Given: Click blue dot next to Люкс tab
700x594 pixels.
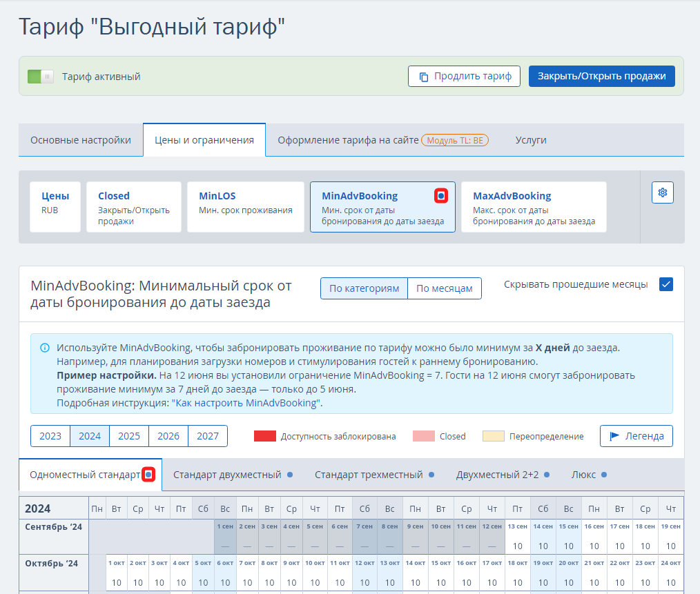Looking at the screenshot, I should pyautogui.click(x=604, y=475).
